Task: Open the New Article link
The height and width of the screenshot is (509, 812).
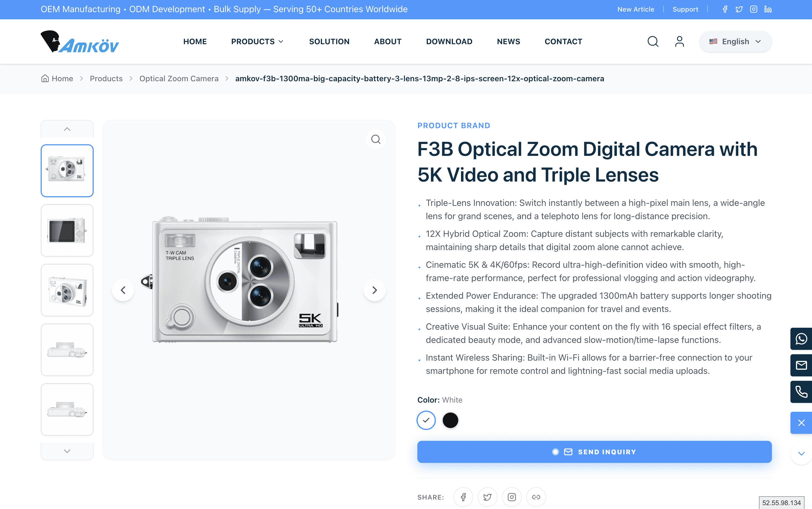Action: click(x=636, y=9)
